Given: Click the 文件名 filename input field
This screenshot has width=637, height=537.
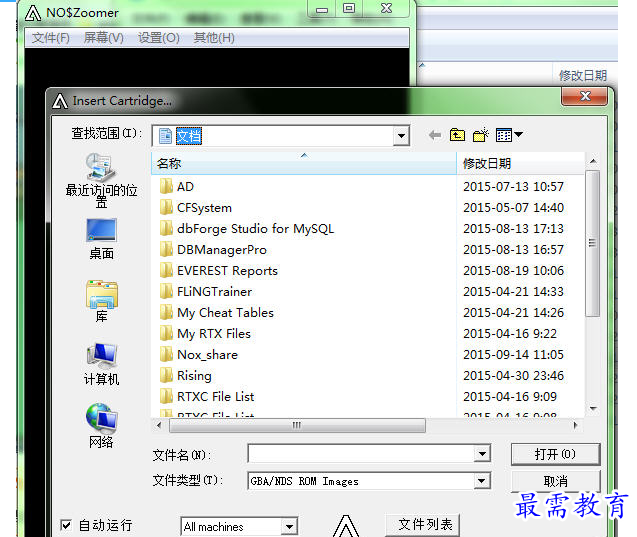Looking at the screenshot, I should click(x=361, y=454).
